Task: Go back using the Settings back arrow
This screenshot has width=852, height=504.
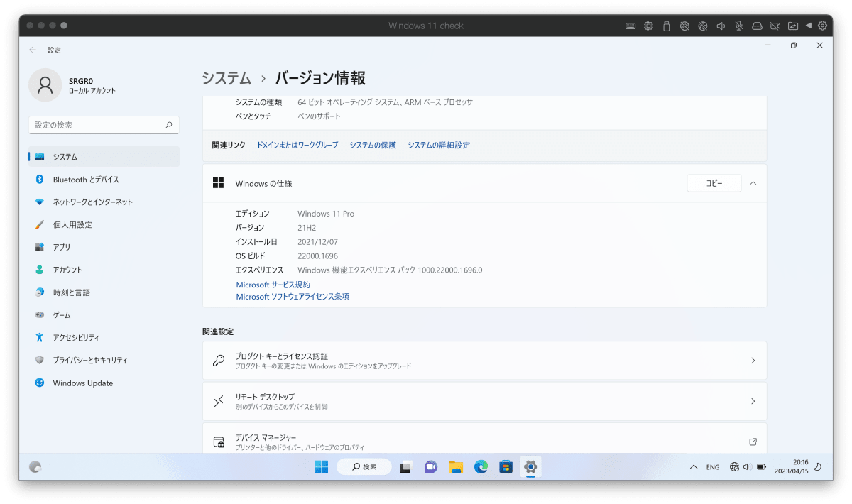Action: click(33, 50)
